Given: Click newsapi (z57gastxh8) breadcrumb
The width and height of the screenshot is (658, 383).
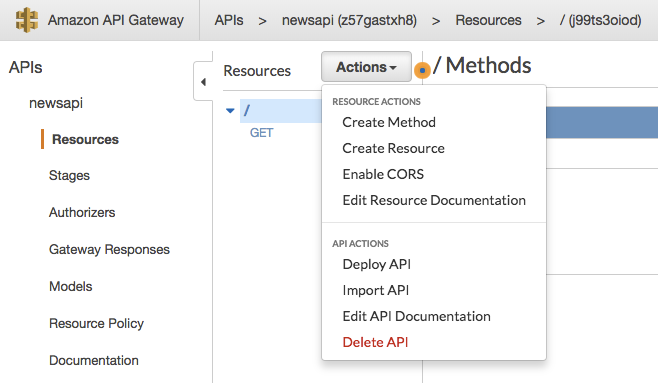Looking at the screenshot, I should 349,20.
